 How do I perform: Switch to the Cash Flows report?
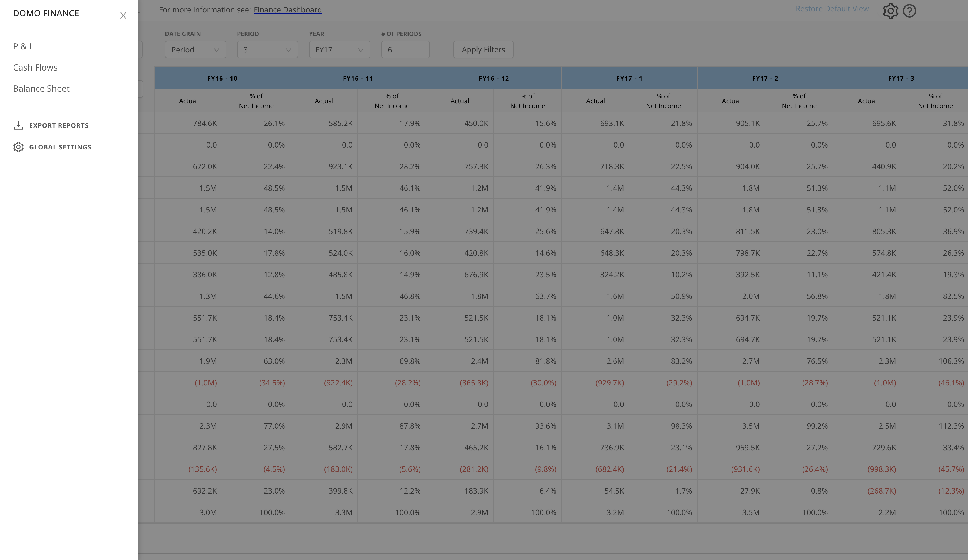pos(35,67)
